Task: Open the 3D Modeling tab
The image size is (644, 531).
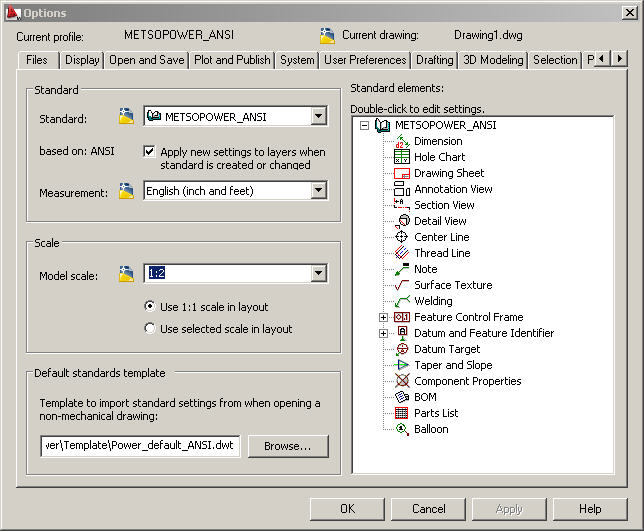Action: point(493,60)
